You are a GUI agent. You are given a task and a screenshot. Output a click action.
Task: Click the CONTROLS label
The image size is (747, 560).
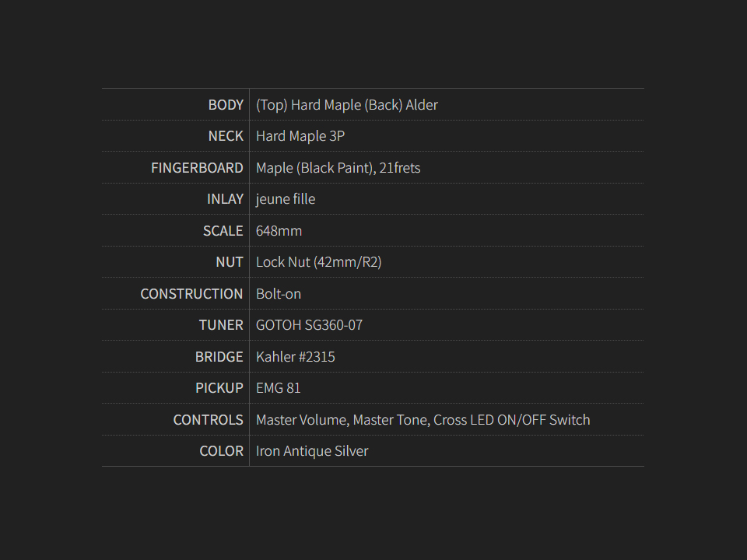coord(208,420)
